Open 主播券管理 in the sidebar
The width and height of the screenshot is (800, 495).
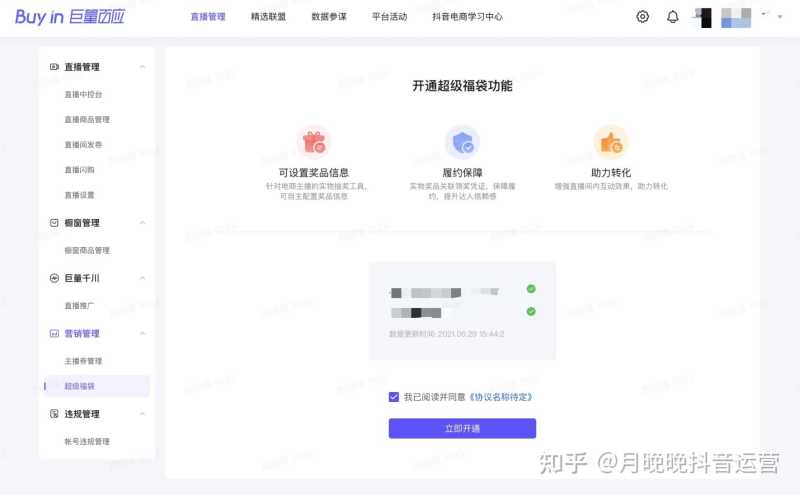83,361
